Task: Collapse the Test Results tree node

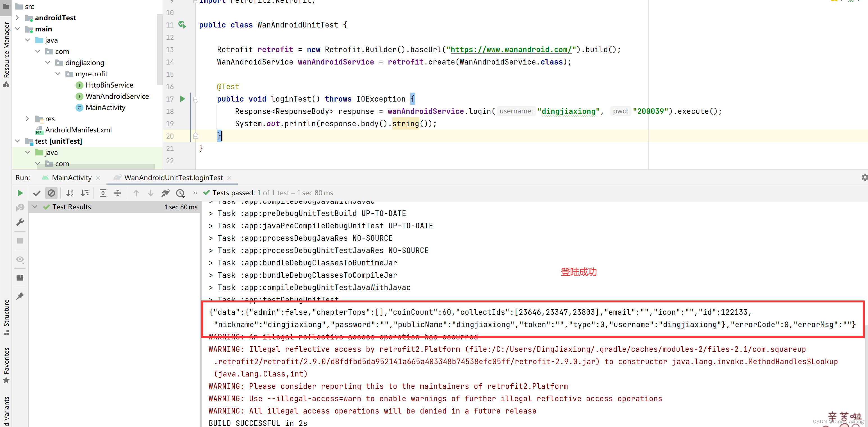Action: click(x=35, y=207)
